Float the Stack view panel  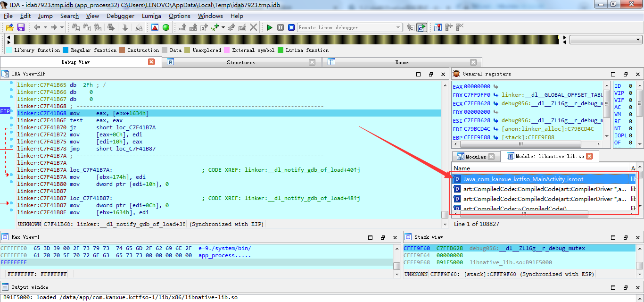(626, 237)
